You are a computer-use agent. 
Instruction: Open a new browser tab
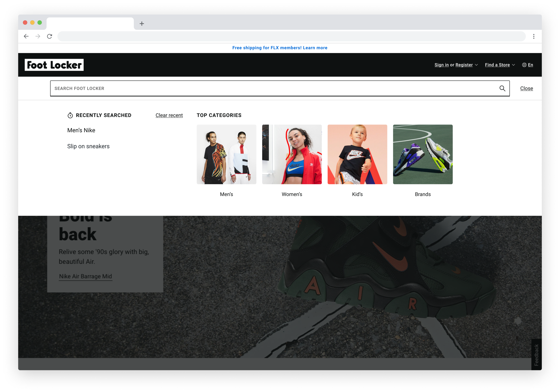click(x=142, y=24)
